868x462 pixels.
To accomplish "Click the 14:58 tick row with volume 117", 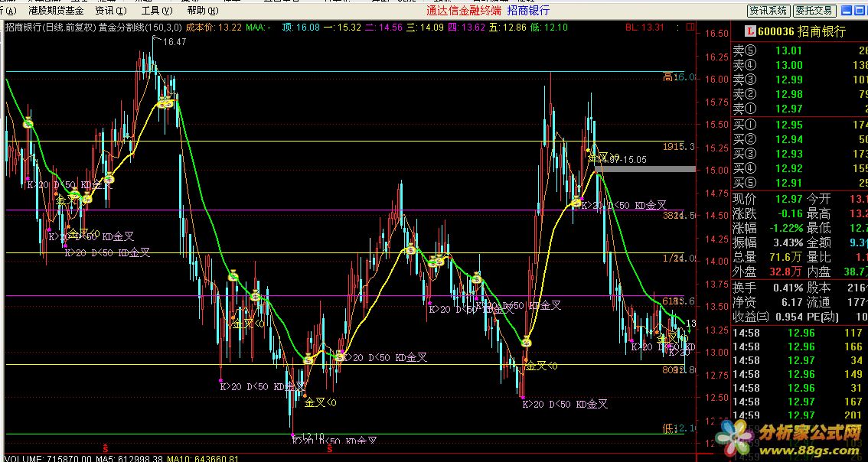I will point(800,333).
